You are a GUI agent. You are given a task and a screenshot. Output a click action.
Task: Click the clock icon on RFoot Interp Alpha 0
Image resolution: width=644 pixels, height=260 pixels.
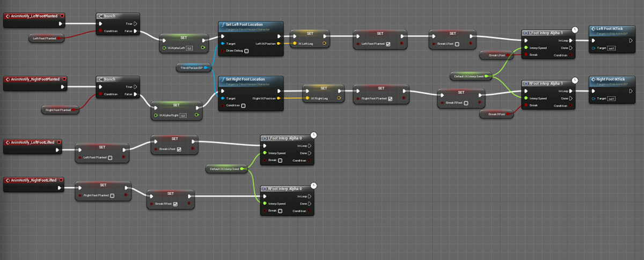coord(314,186)
